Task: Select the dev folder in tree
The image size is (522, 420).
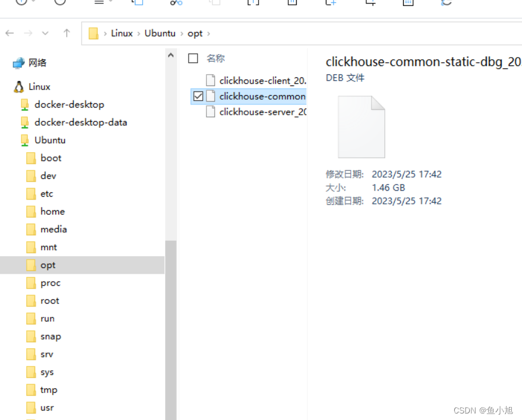Action: pyautogui.click(x=48, y=176)
